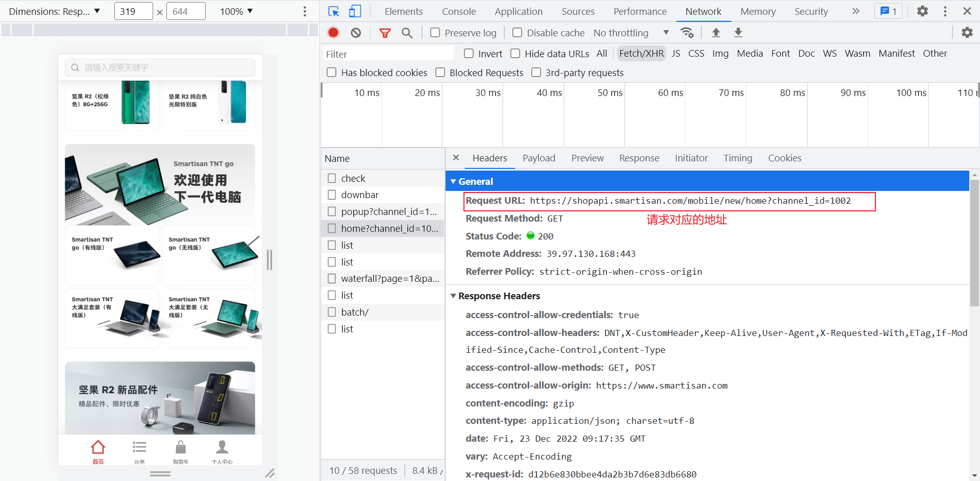Viewport: 980px width, 481px height.
Task: Check Hide data URLs
Action: click(515, 53)
